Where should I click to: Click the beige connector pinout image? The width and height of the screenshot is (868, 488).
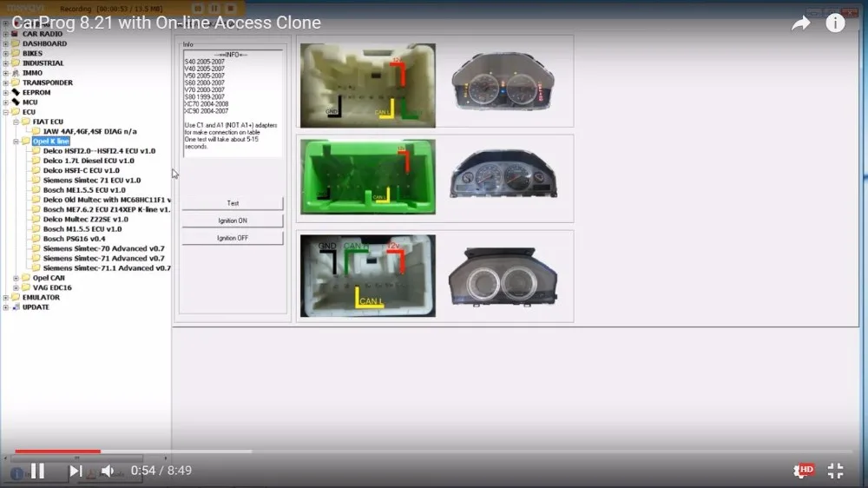(367, 85)
